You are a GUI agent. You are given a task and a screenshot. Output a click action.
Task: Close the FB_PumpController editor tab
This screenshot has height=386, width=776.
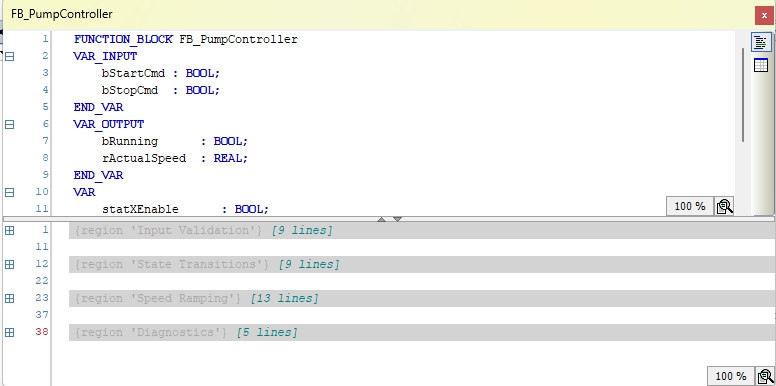click(765, 15)
